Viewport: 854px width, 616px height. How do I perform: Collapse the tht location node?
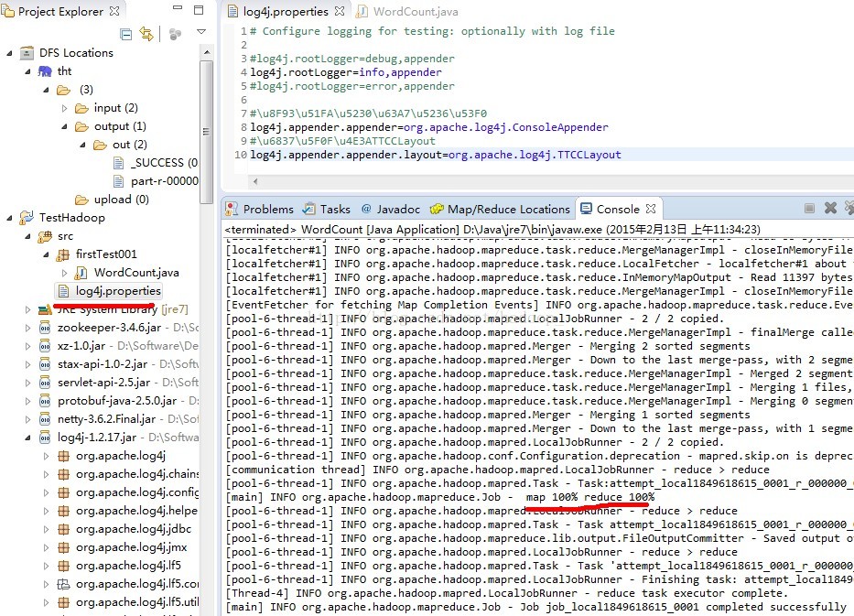[x=27, y=71]
